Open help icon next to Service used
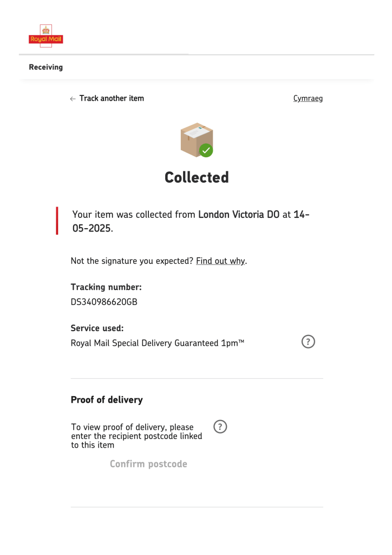Image resolution: width=392 pixels, height=555 pixels. point(308,342)
